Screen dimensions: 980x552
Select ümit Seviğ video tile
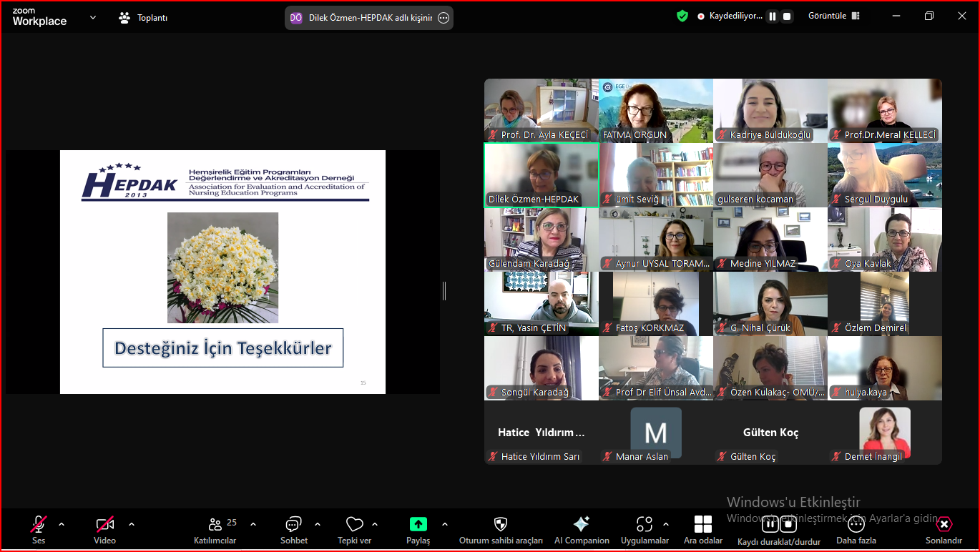point(656,175)
